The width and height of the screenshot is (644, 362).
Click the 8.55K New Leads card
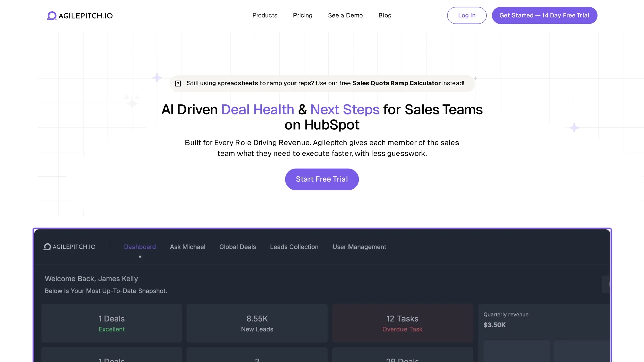(x=257, y=323)
